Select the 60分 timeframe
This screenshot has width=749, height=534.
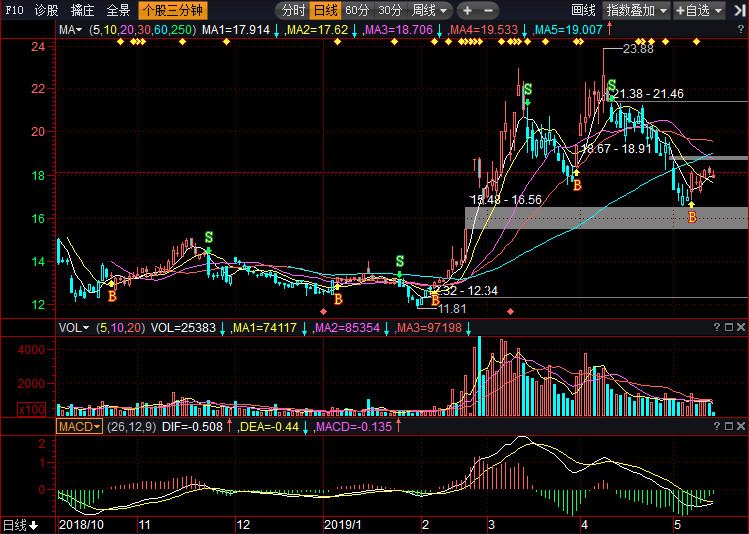[357, 10]
